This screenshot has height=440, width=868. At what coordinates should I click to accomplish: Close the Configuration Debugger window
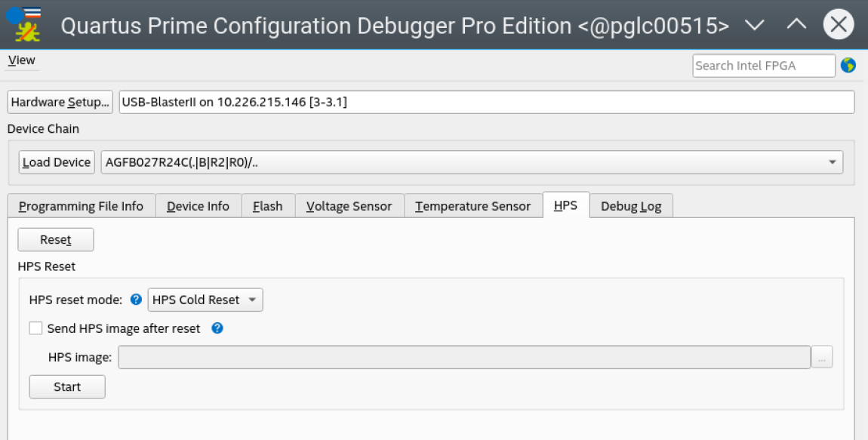(838, 25)
